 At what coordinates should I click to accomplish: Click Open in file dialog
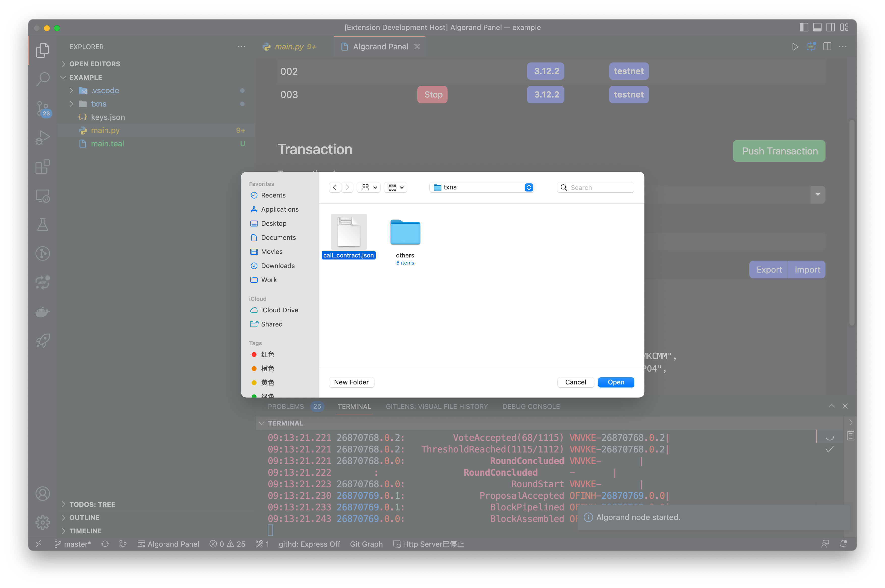click(x=615, y=382)
